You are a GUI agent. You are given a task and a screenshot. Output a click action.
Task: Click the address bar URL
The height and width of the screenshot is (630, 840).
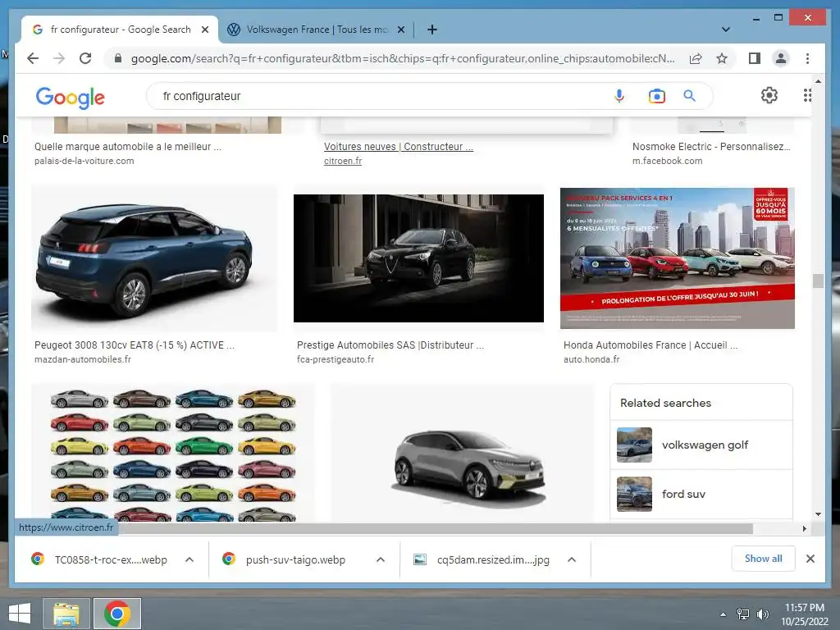pos(403,58)
